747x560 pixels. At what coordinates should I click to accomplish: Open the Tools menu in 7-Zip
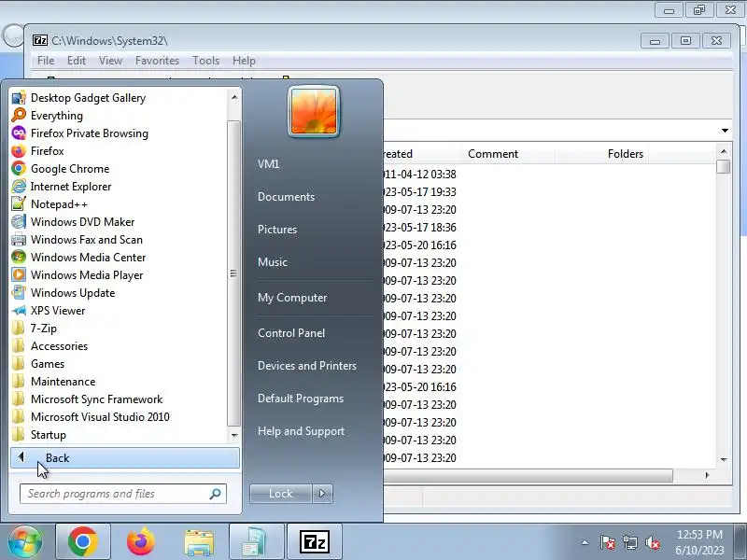[x=205, y=61]
